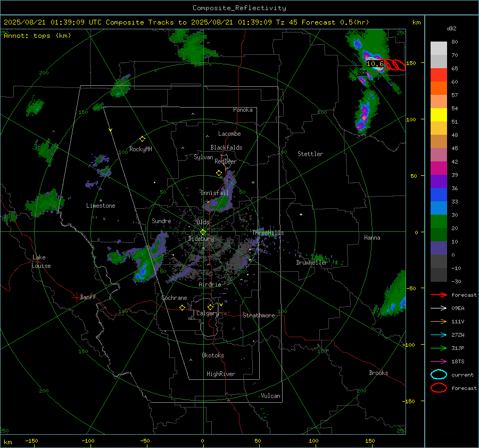Click the Sylvan label on map

(x=203, y=157)
